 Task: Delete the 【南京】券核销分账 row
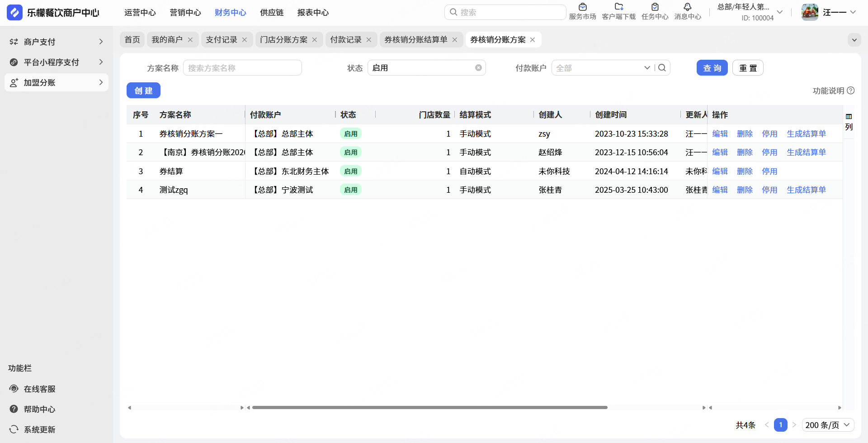coord(745,152)
